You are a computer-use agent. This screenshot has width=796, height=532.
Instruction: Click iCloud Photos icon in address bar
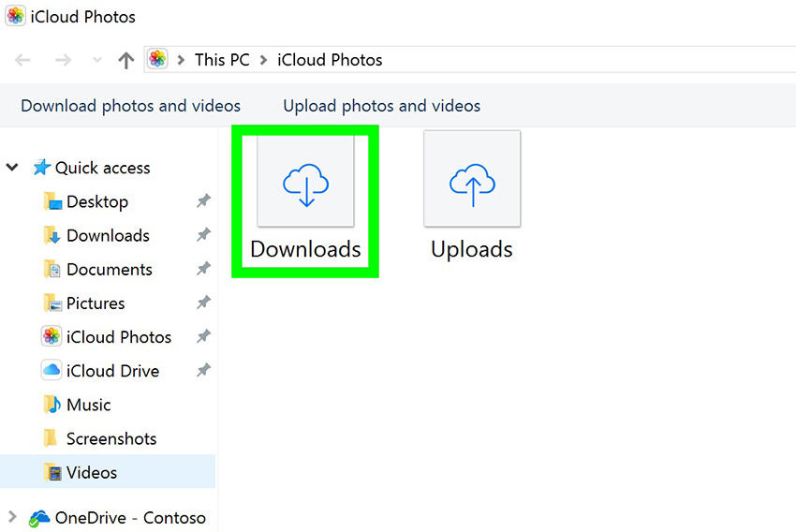pos(157,59)
